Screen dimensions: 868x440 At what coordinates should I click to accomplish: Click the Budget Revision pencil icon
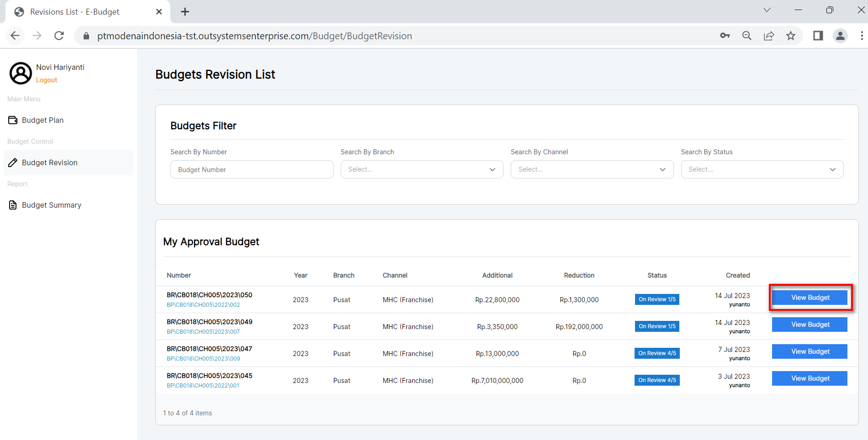[x=13, y=162]
